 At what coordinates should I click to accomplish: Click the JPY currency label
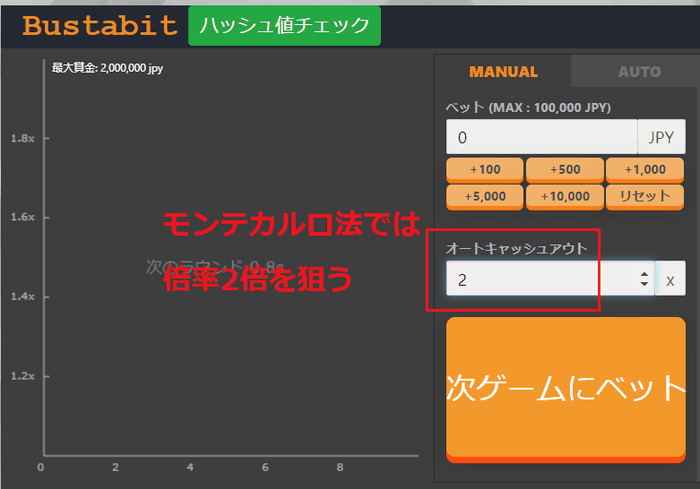click(x=661, y=137)
